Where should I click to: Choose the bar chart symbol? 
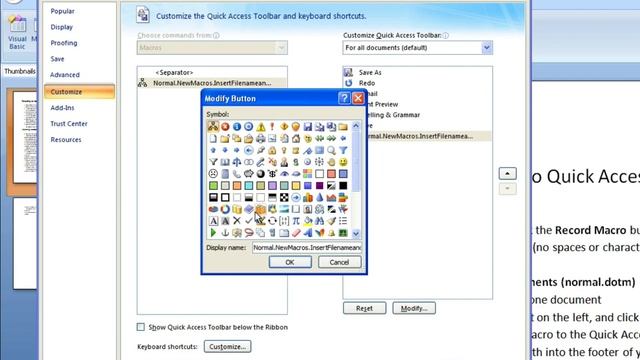[x=308, y=198]
